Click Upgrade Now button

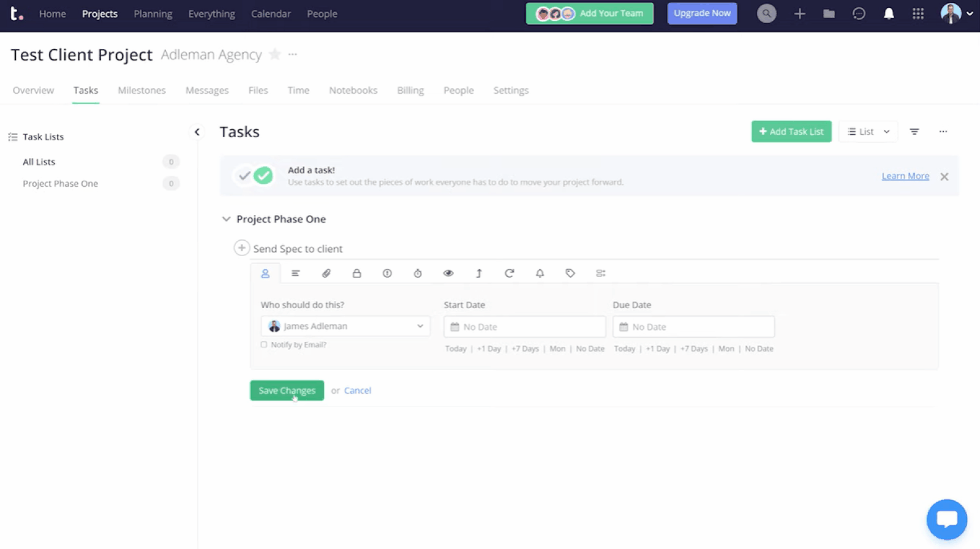point(702,13)
